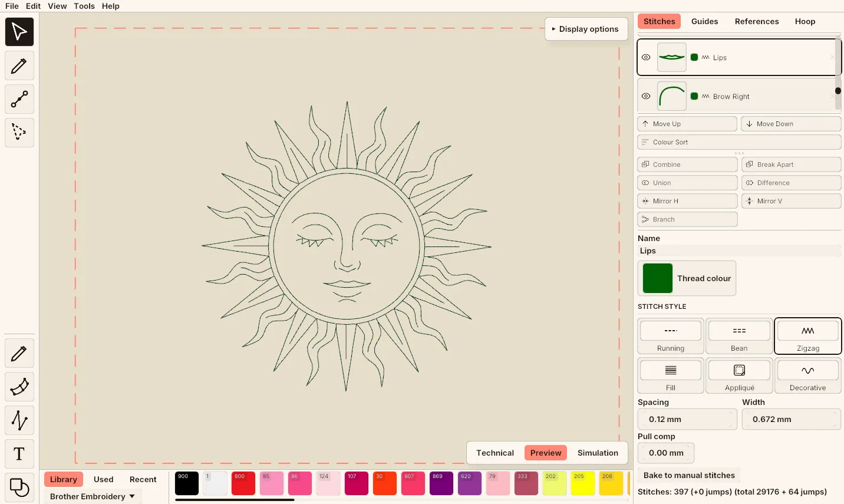
Task: Open the References tab
Action: coord(757,21)
